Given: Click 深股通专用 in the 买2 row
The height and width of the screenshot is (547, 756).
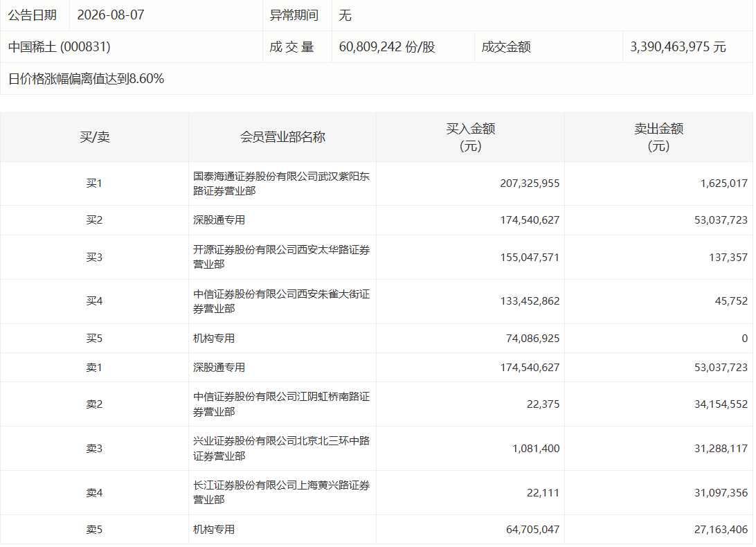Looking at the screenshot, I should tap(219, 220).
